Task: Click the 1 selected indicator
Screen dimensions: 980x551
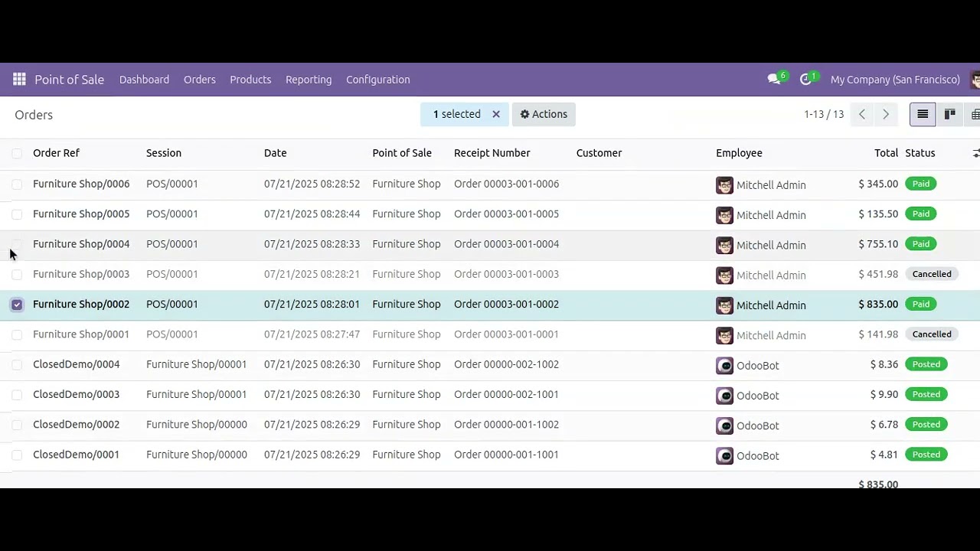Action: point(457,114)
